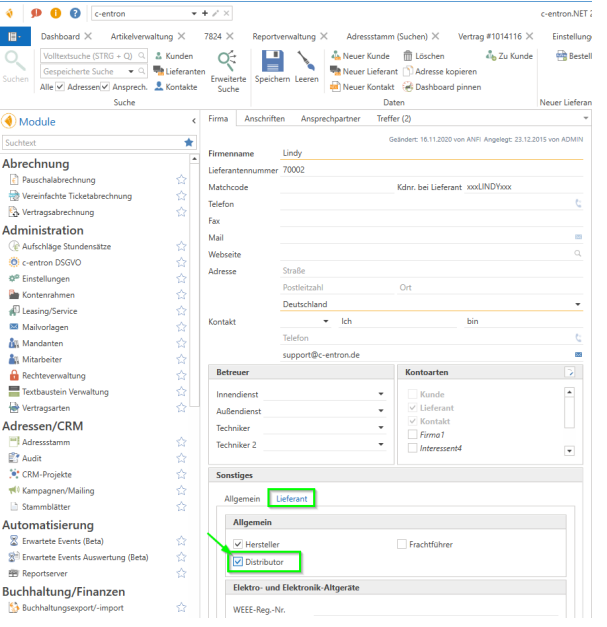Click the Speichern save icon
The image size is (607, 627).
(x=272, y=61)
